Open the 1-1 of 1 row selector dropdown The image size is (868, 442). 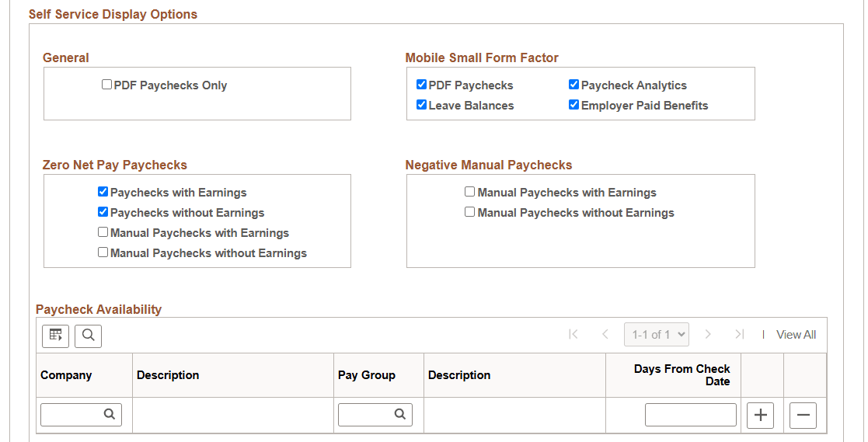click(657, 335)
